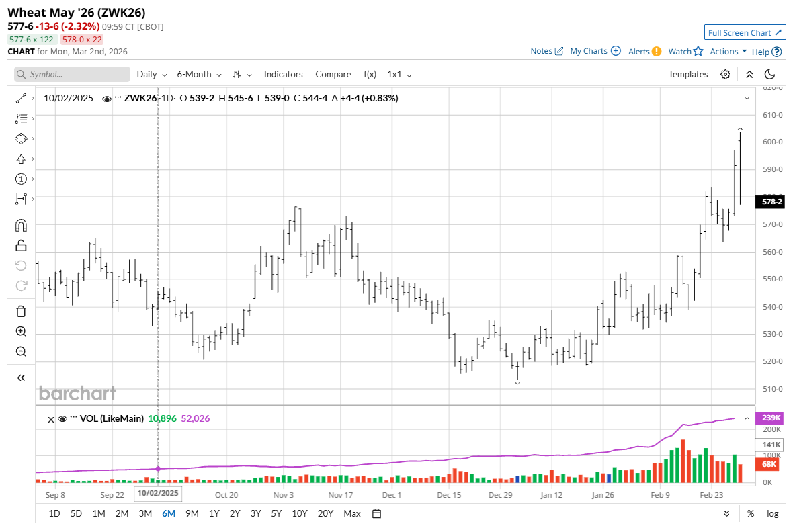Select the 1D range tab
This screenshot has width=795, height=532.
54,514
